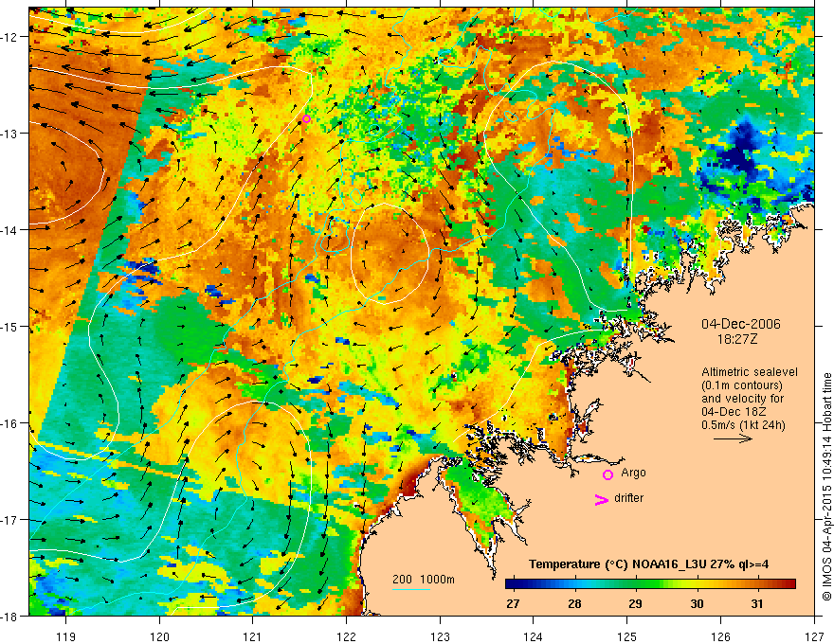Image resolution: width=834 pixels, height=644 pixels.
Task: Click the longitude axis label 119
Action: (x=66, y=636)
